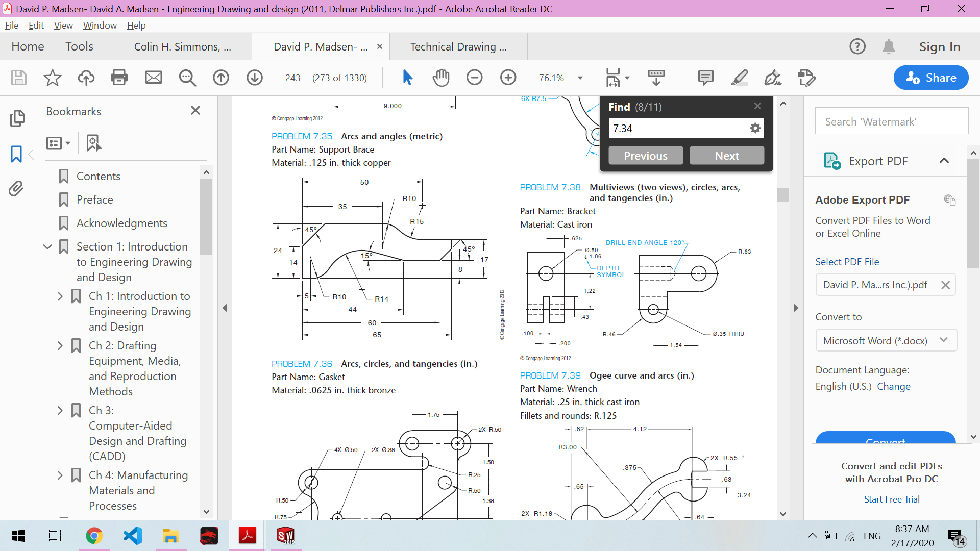This screenshot has width=980, height=551.
Task: Expand Ch 2: Drafting Equipment bookmark
Action: click(60, 346)
